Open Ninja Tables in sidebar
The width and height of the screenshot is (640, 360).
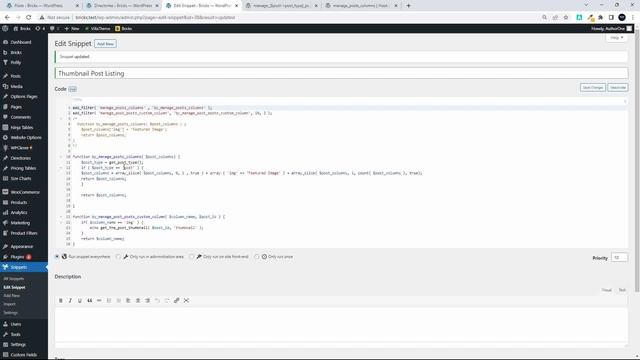pos(22,127)
